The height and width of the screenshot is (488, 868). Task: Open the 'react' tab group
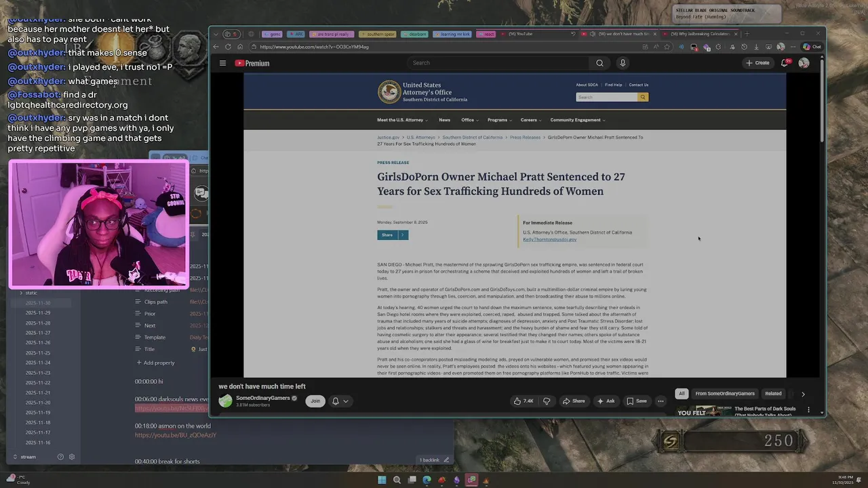[x=486, y=34]
